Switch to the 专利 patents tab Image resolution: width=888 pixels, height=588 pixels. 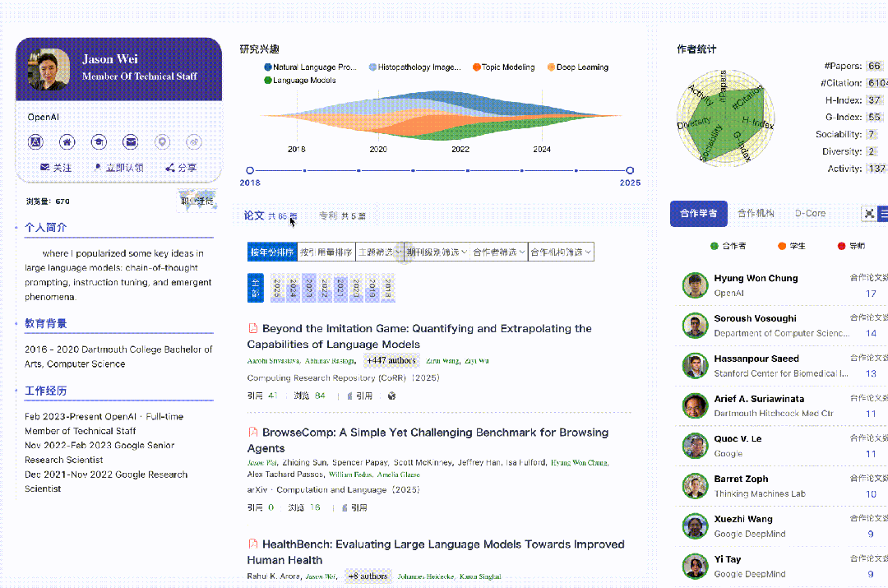[341, 216]
